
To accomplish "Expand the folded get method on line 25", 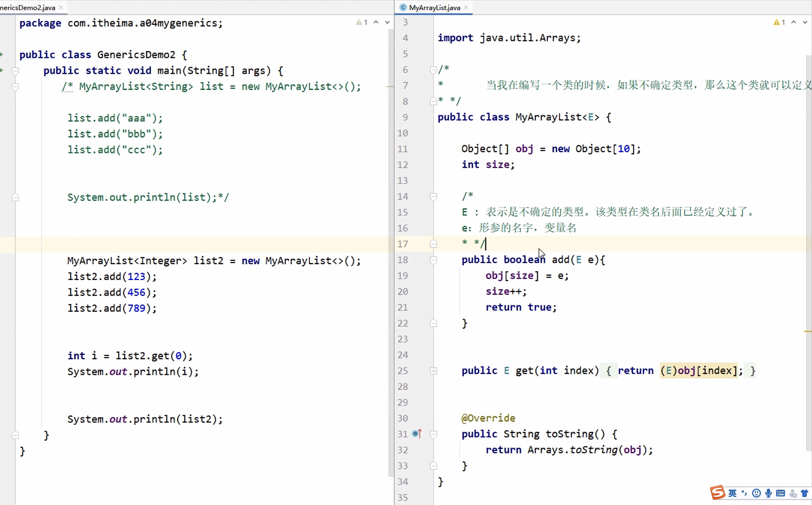I will 434,371.
